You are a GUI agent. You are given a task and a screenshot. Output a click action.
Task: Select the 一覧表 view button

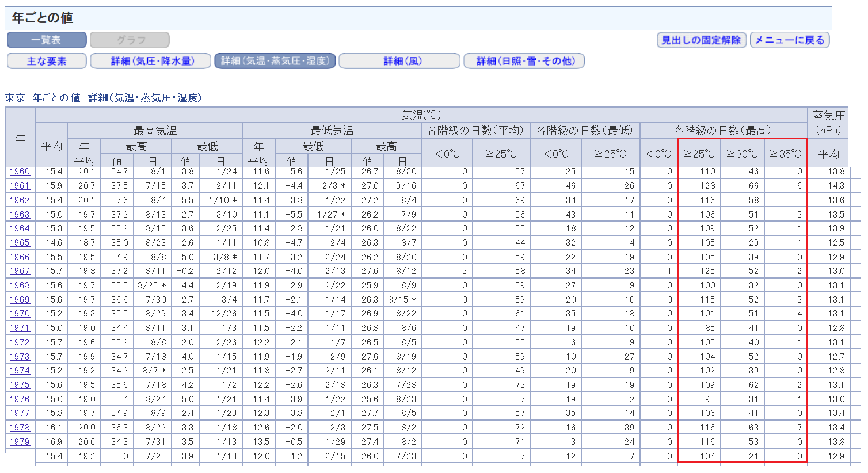point(47,40)
